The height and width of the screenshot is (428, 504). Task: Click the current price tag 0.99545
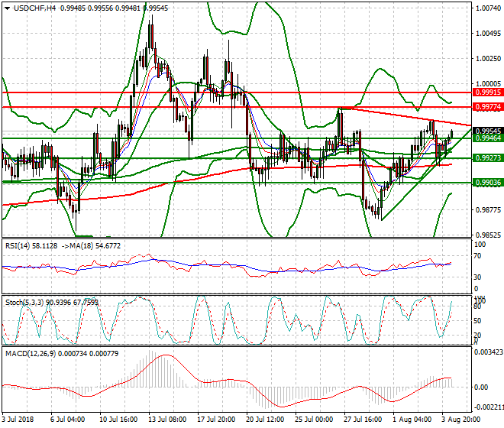coord(488,131)
